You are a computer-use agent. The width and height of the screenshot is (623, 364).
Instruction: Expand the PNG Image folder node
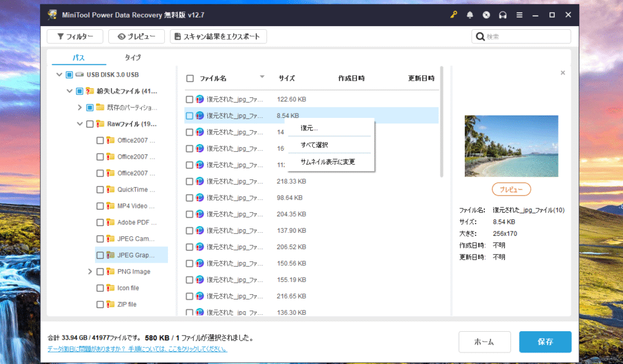tap(90, 272)
